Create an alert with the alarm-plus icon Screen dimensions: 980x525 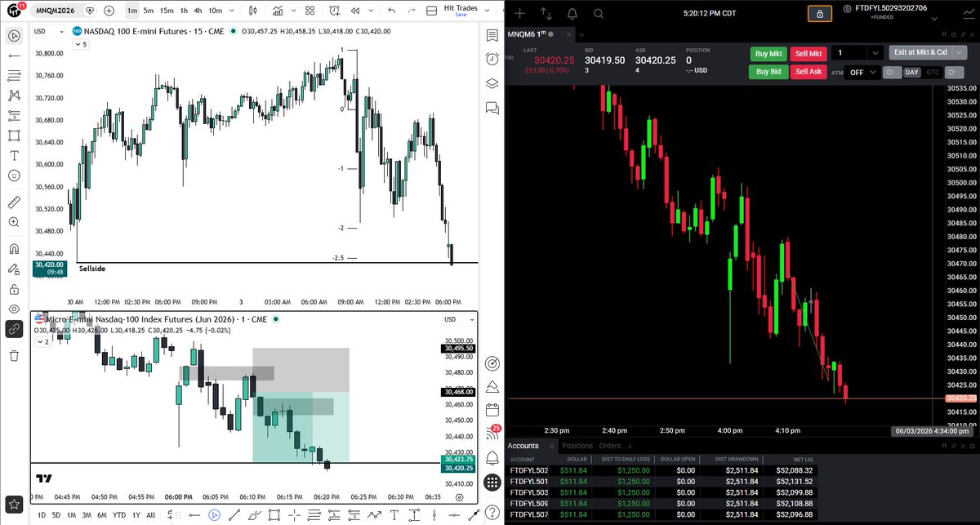[335, 11]
